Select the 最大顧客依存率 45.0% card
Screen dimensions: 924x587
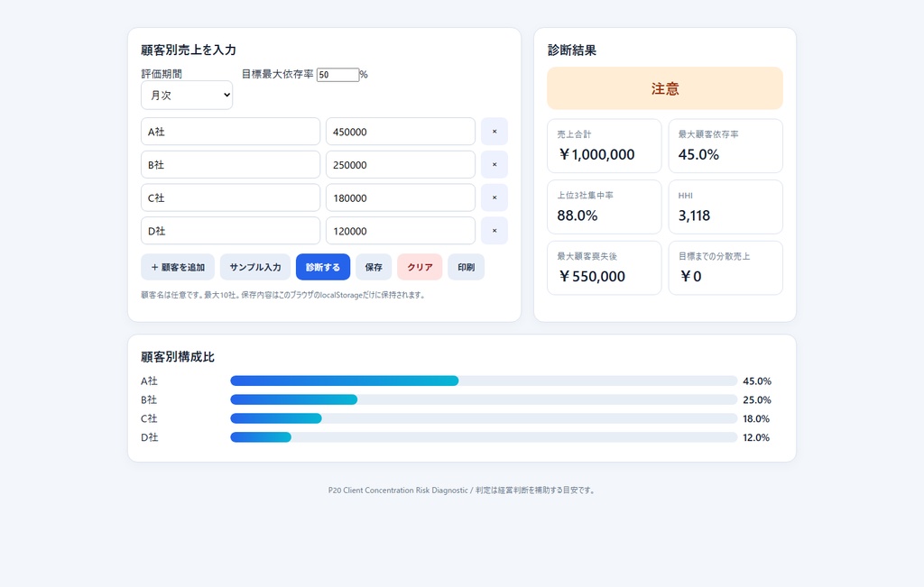pos(725,146)
